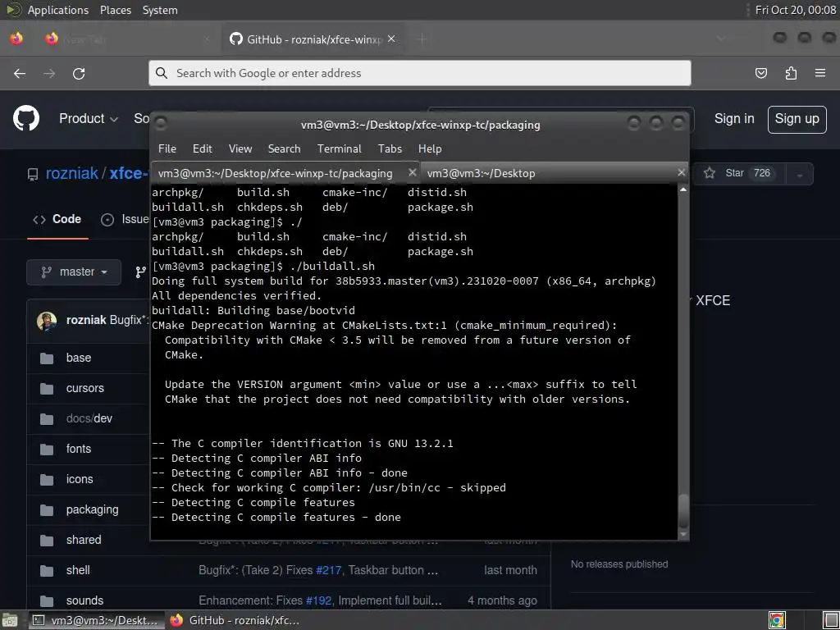Open the Applications menu in the top panel
Screen dimensions: 840x630
pyautogui.click(x=58, y=10)
